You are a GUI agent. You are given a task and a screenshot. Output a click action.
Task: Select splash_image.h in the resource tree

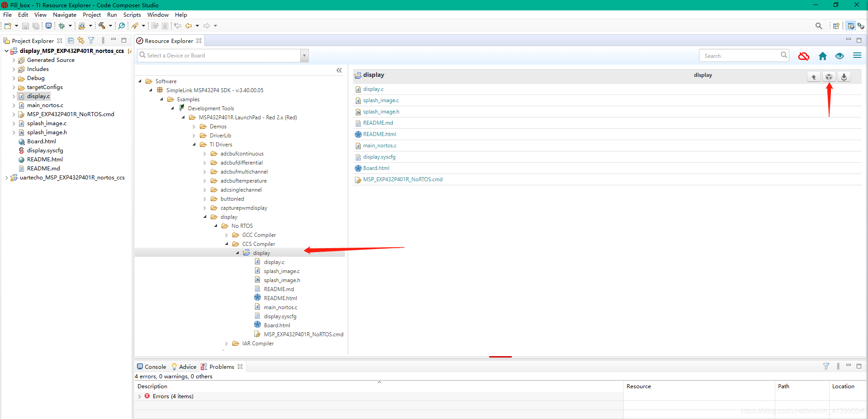tap(282, 280)
